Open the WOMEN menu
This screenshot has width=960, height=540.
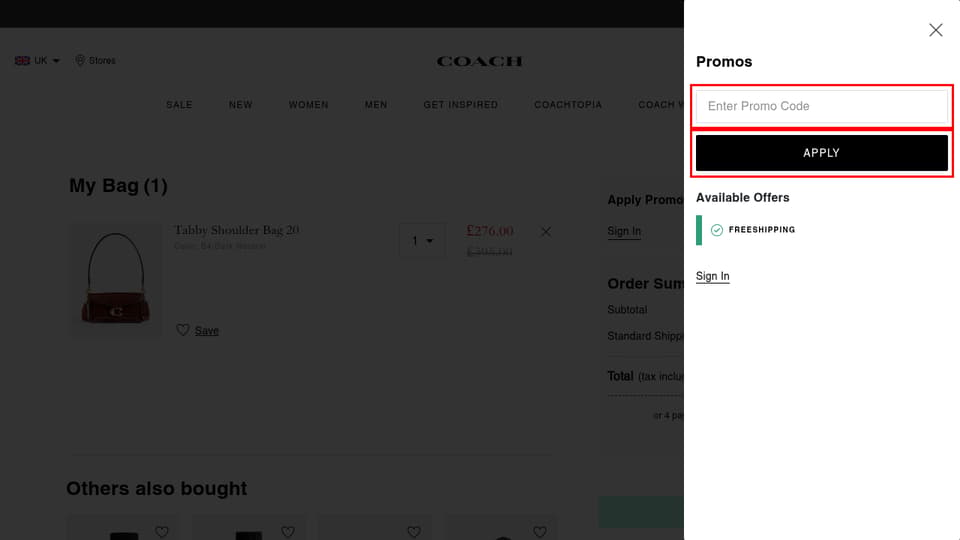pos(309,105)
